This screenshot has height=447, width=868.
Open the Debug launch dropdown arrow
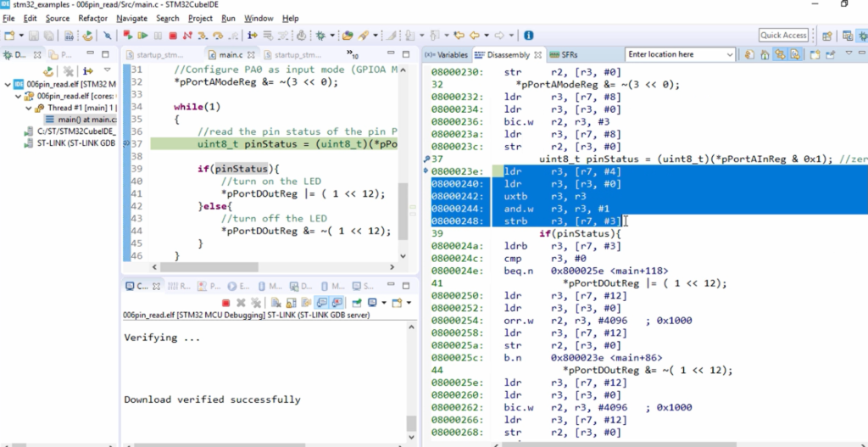(x=332, y=36)
